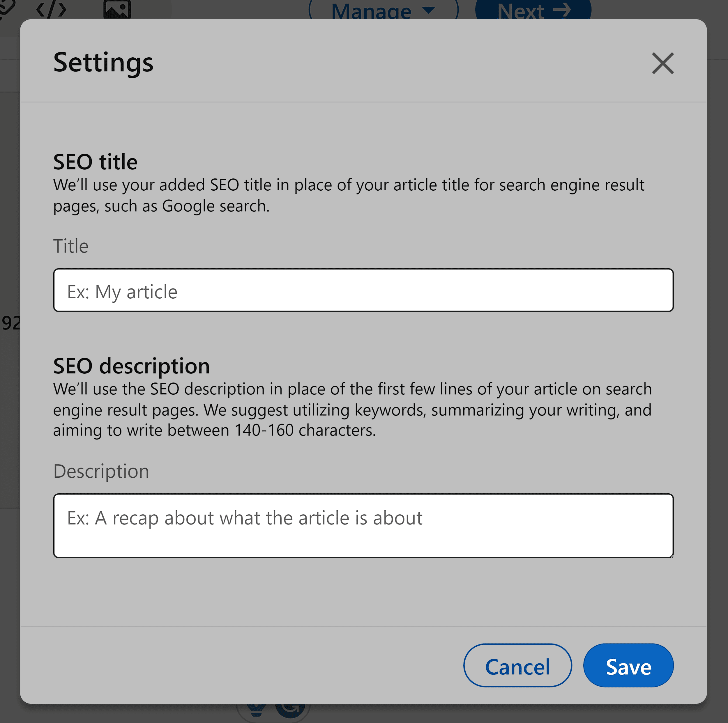Click the chevron on the Manage control

click(430, 10)
